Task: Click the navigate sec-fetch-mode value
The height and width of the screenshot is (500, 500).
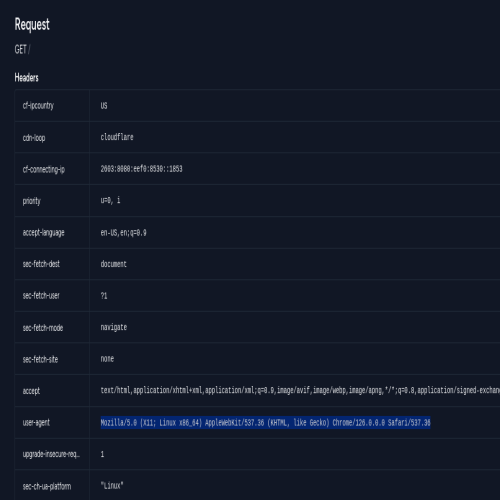Action: [x=114, y=327]
